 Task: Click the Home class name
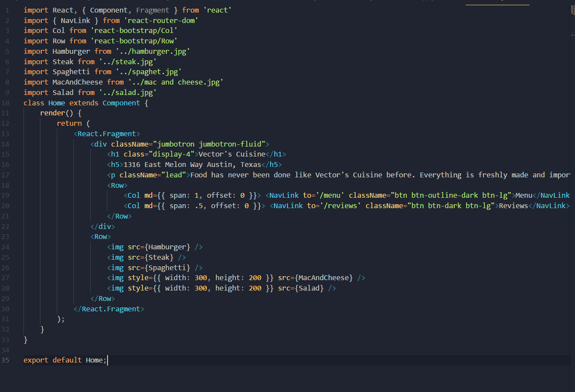pyautogui.click(x=56, y=102)
